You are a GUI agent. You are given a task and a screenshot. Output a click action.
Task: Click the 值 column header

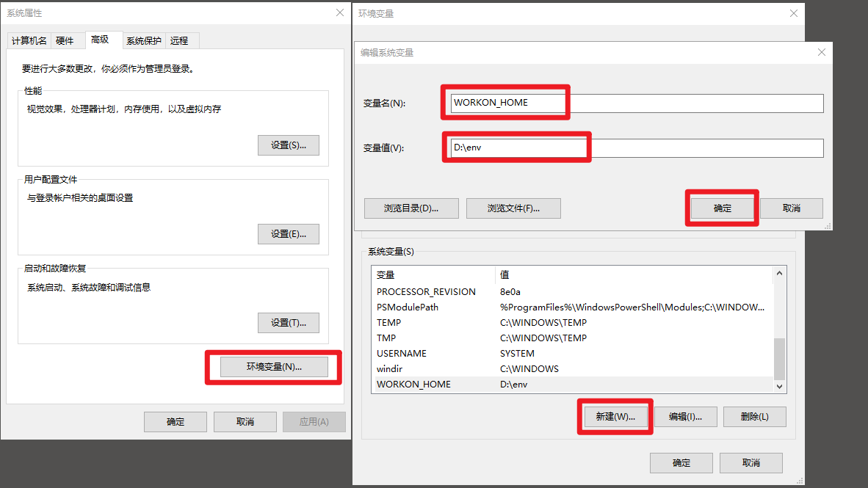[x=634, y=275]
